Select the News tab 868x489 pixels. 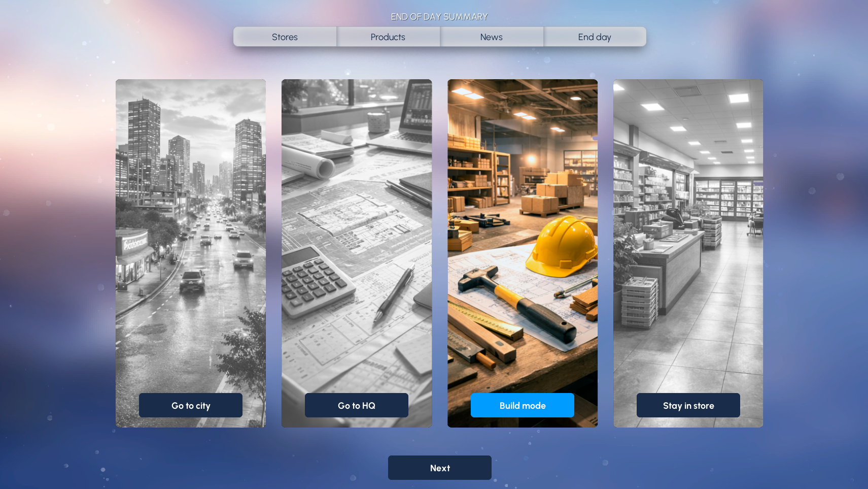click(x=492, y=37)
